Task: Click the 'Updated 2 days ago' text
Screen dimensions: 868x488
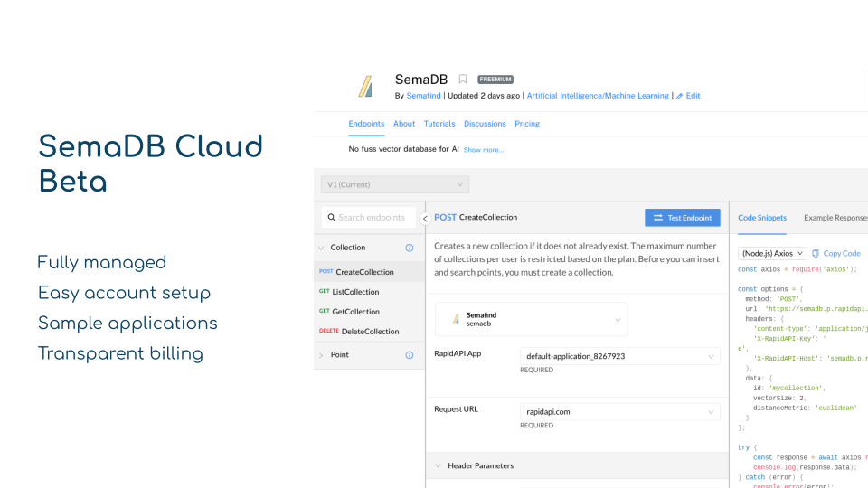Action: (x=484, y=96)
